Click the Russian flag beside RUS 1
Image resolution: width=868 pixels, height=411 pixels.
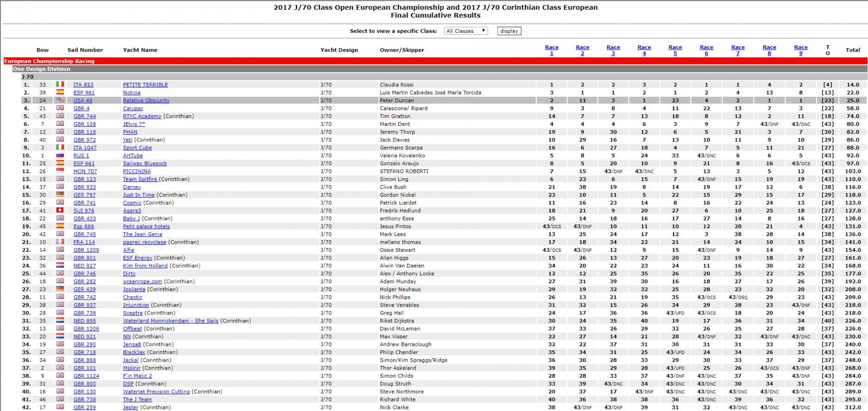[60, 155]
